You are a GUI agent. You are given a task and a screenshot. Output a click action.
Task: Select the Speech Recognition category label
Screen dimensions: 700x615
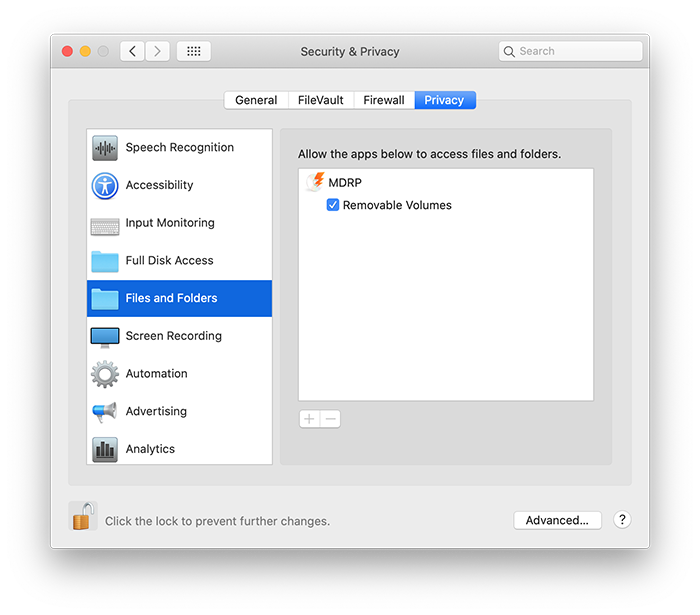coord(179,147)
